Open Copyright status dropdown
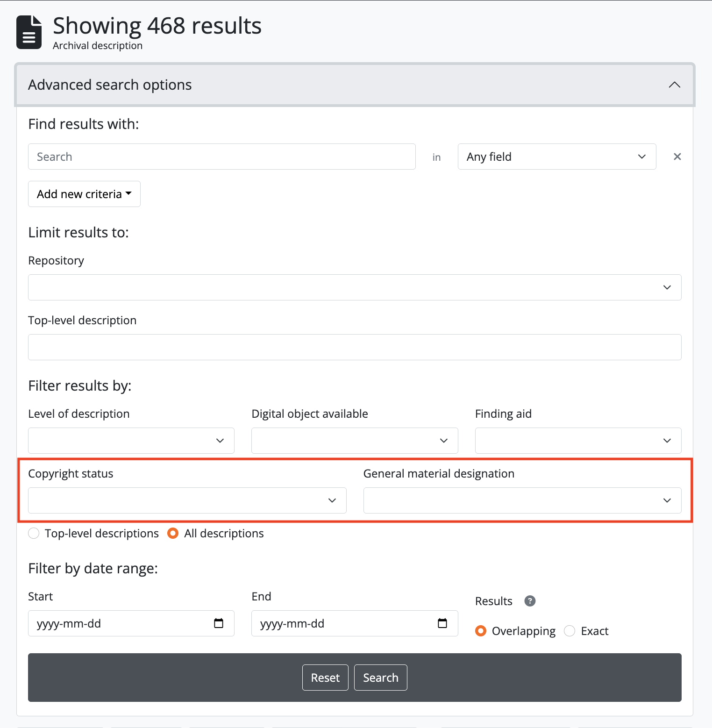 coord(187,500)
